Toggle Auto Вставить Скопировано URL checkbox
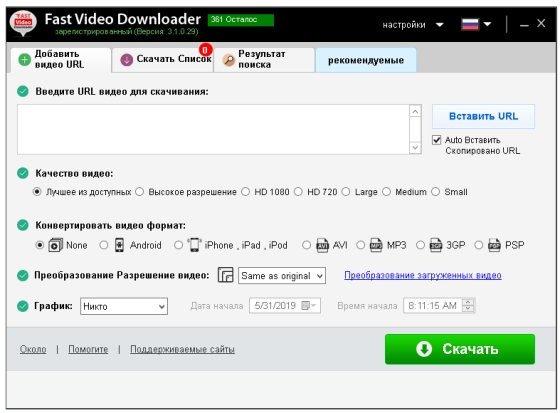The width and height of the screenshot is (560, 413). pos(436,140)
